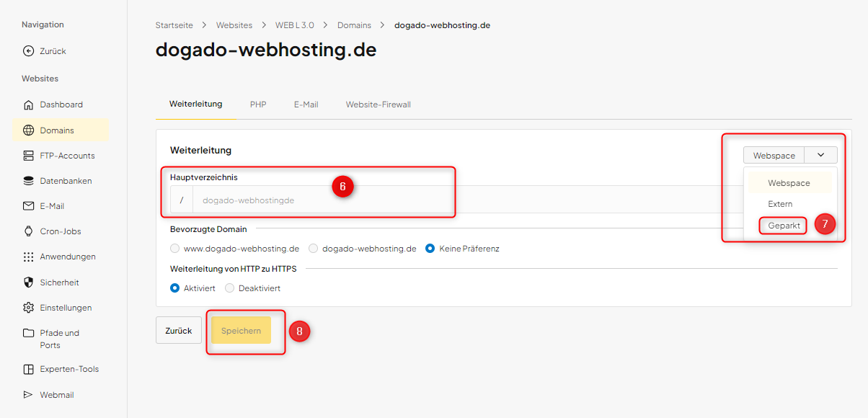
Task: Set HTTPS redirect to Deaktiviert
Action: pyautogui.click(x=230, y=288)
